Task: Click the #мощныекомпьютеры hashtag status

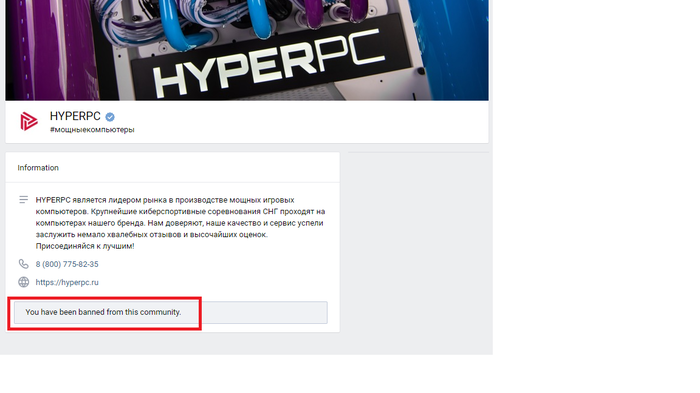Action: [x=92, y=130]
